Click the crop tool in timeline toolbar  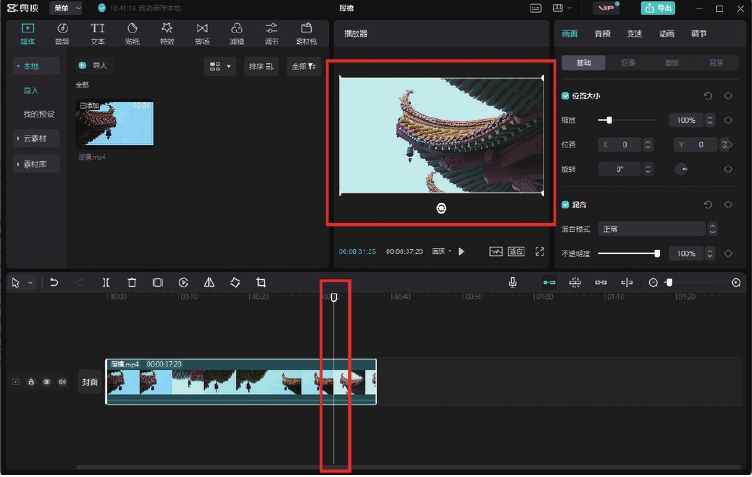tap(261, 283)
